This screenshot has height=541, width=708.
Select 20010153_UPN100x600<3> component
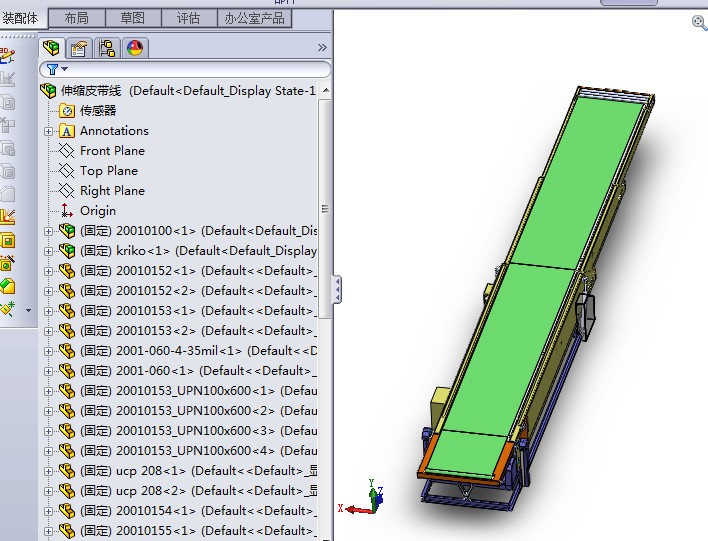click(188, 431)
